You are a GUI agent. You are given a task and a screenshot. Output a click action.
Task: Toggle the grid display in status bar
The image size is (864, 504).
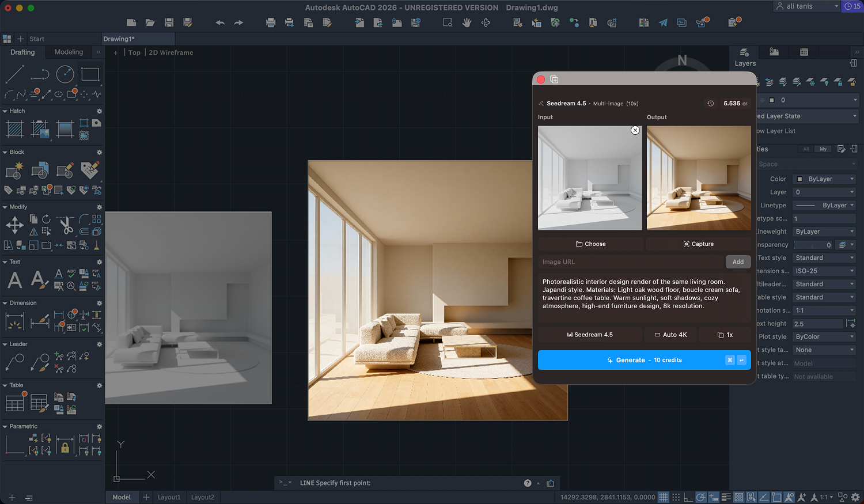coord(663,497)
